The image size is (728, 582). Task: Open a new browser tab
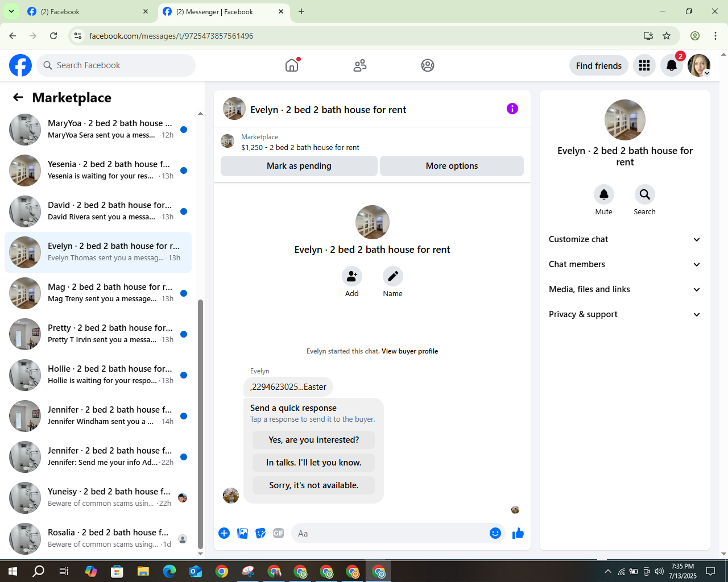click(301, 11)
